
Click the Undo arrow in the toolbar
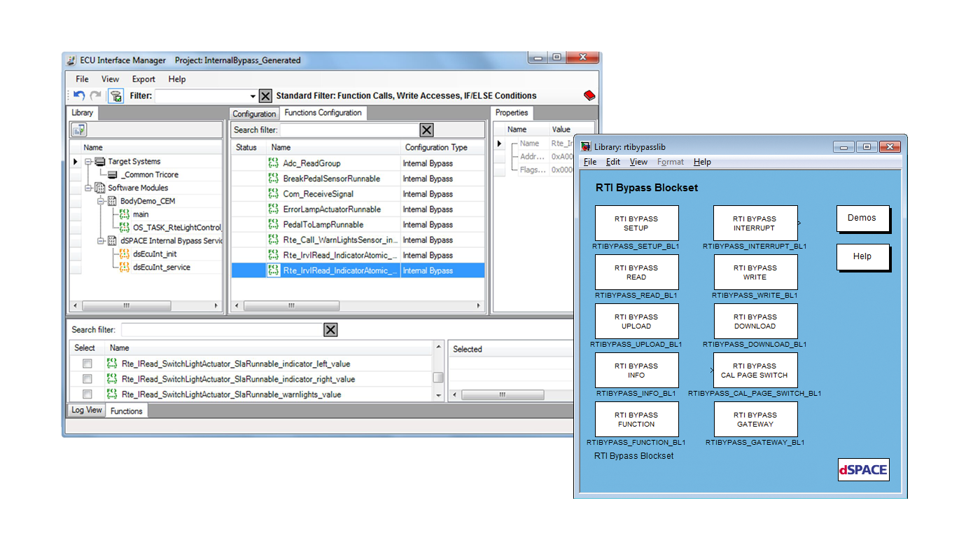tap(79, 96)
